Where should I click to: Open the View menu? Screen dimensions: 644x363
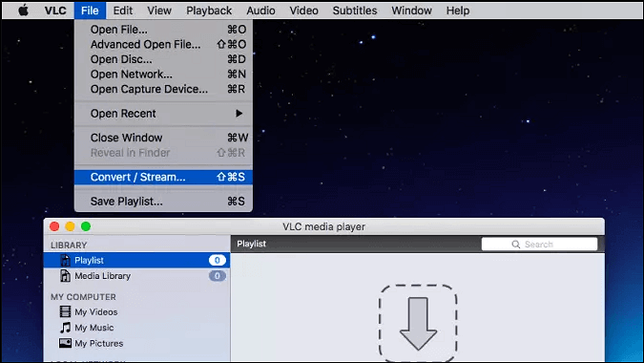tap(159, 11)
